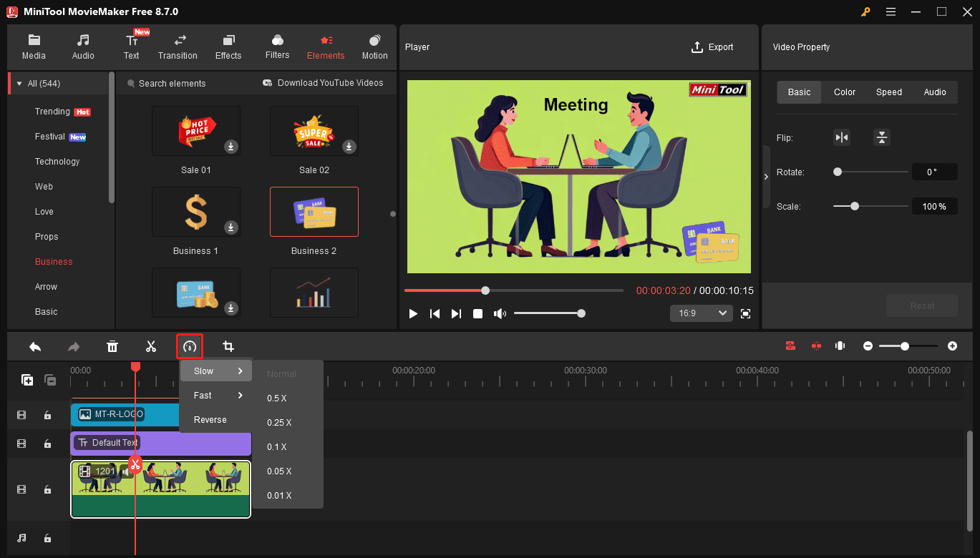Flip the video vertically
980x558 pixels.
pyautogui.click(x=882, y=138)
